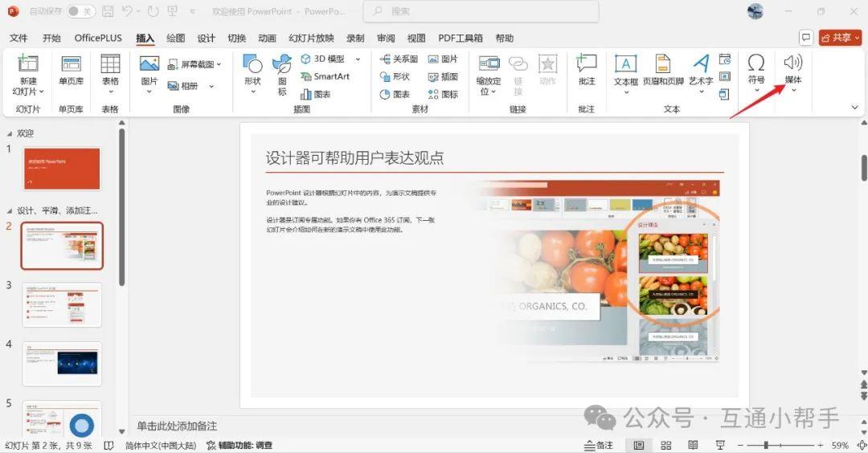Open the 单页库 single-page library icon
The image size is (868, 453).
tap(71, 64)
